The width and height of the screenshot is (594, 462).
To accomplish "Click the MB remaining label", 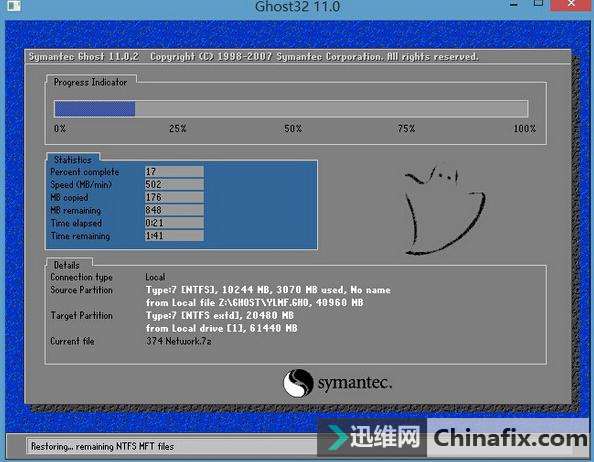I will 76,211.
